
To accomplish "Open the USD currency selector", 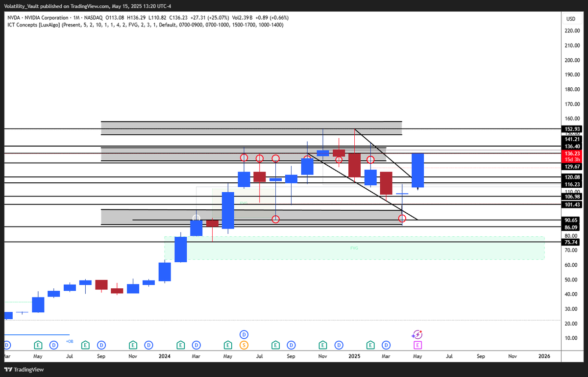I will pyautogui.click(x=571, y=19).
